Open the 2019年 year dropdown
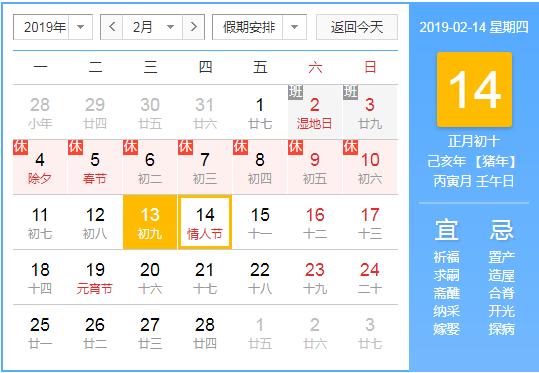Image resolution: width=539 pixels, height=373 pixels. click(x=53, y=27)
